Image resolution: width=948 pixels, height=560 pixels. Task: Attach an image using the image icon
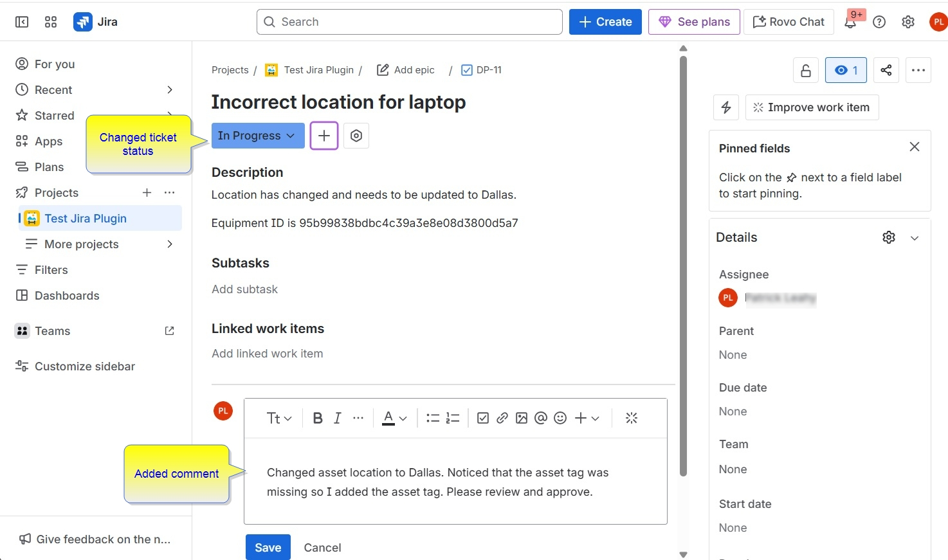pyautogui.click(x=521, y=418)
